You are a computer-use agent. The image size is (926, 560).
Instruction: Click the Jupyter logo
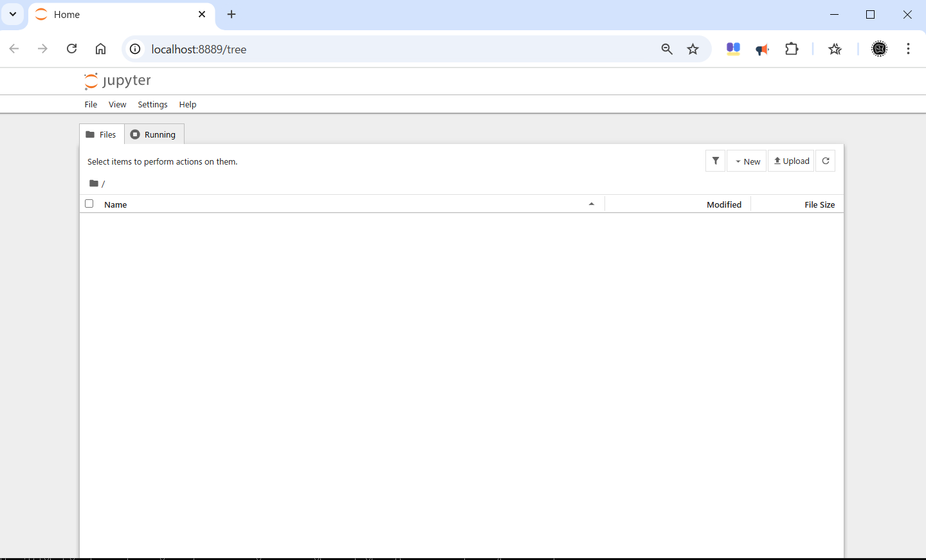(118, 80)
